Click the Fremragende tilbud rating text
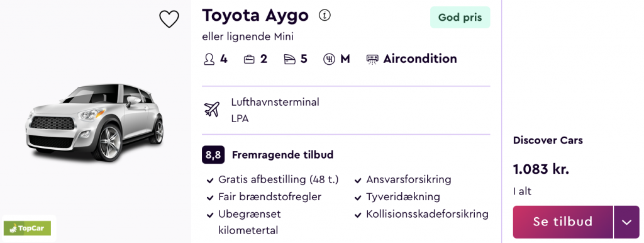The image size is (644, 243). (282, 155)
